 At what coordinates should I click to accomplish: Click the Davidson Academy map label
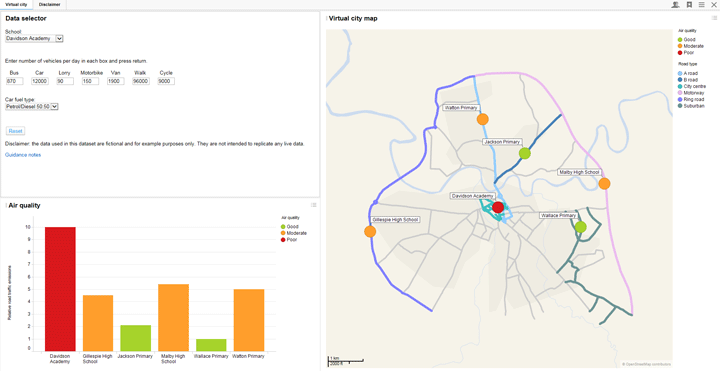tap(472, 196)
